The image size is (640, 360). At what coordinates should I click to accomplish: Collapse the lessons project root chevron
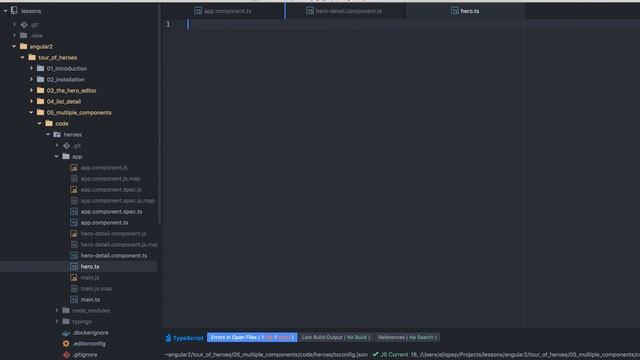(6, 11)
